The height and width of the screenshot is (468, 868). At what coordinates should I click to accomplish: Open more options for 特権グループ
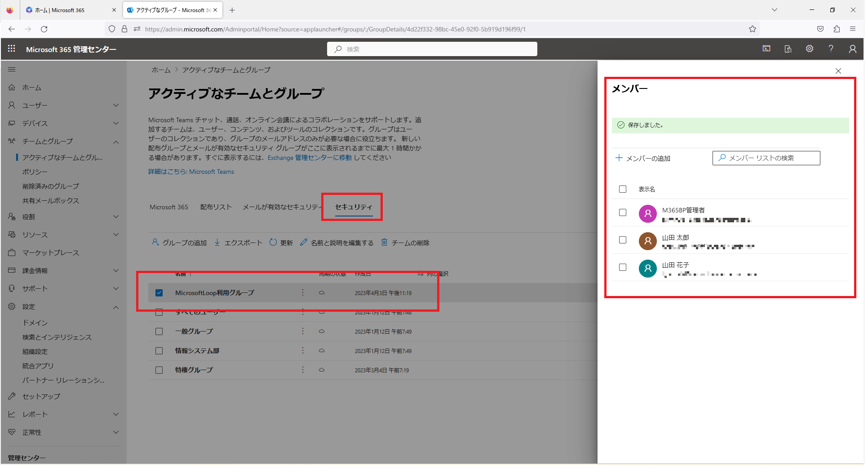[x=303, y=370]
